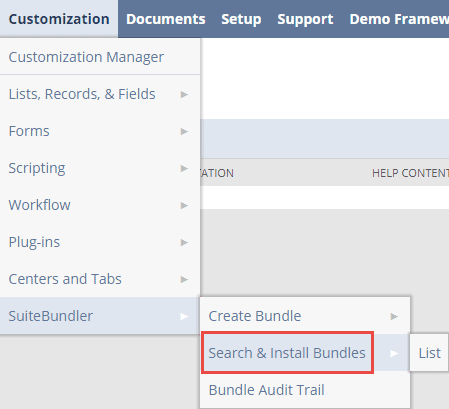This screenshot has height=409, width=449.
Task: Open the Support menu tab
Action: tap(305, 19)
